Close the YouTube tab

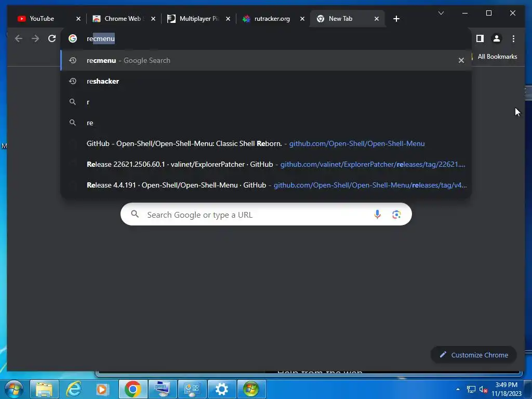pos(78,19)
